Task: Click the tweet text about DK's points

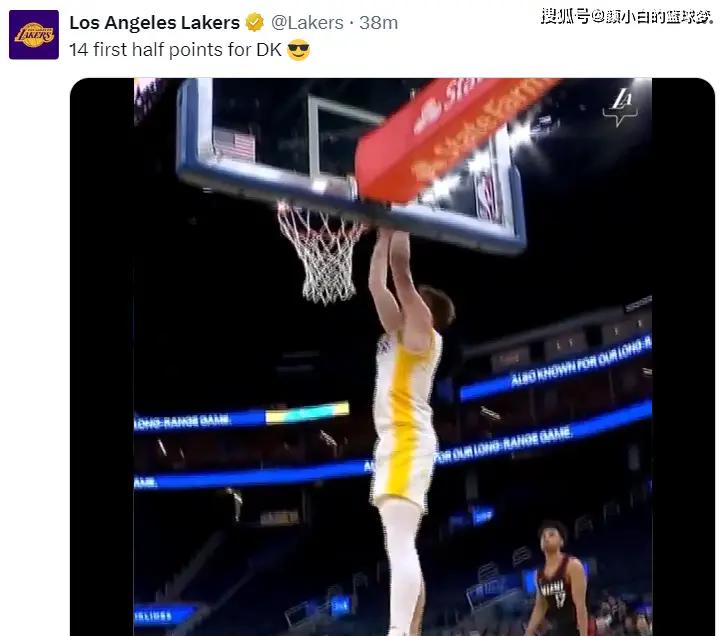Action: (175, 50)
